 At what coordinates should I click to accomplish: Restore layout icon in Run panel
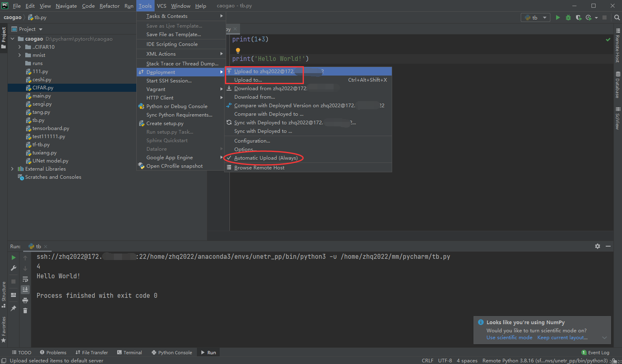pyautogui.click(x=13, y=295)
